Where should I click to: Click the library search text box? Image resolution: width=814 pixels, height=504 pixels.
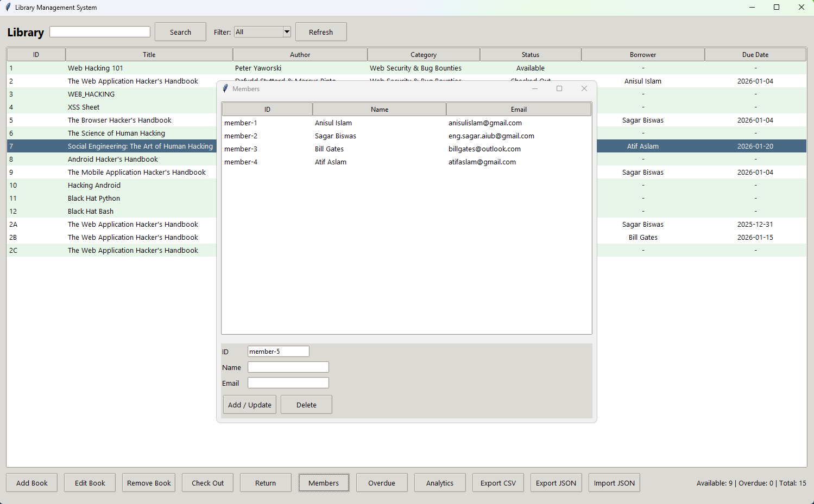[100, 32]
